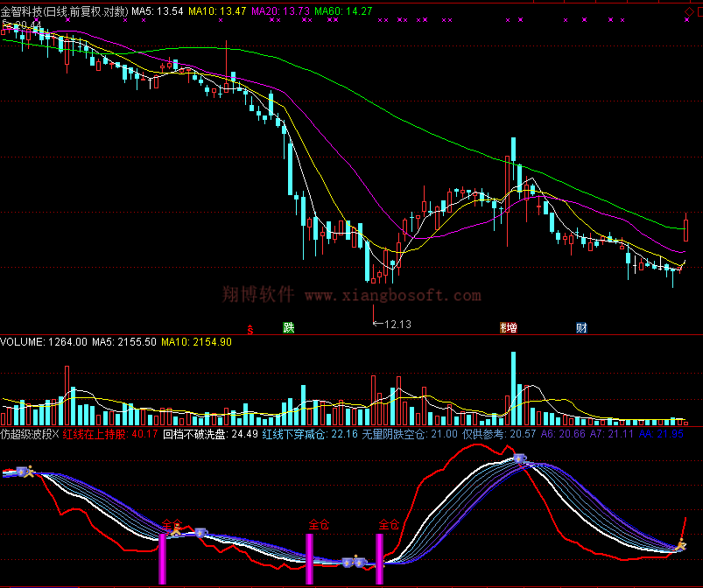Viewport: 703px width, 588px height.
Task: Click the volume MA5: 2155.50 label
Action: 124,342
